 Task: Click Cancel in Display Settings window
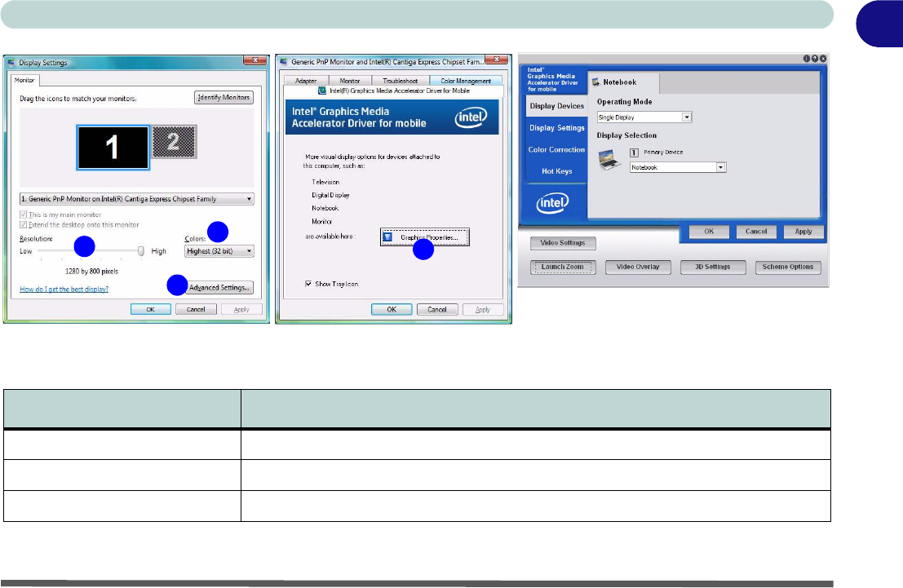pos(196,309)
